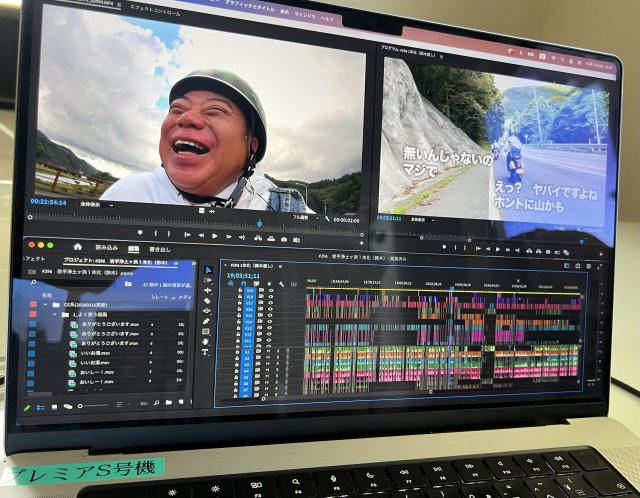Click the Home icon in the workspace bar
This screenshot has height=498, width=640.
(78, 247)
